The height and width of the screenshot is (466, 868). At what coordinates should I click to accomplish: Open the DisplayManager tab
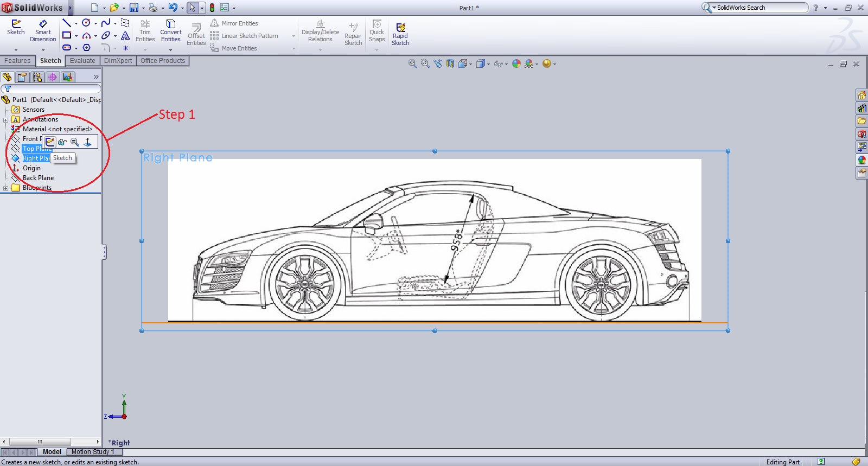pyautogui.click(x=68, y=77)
